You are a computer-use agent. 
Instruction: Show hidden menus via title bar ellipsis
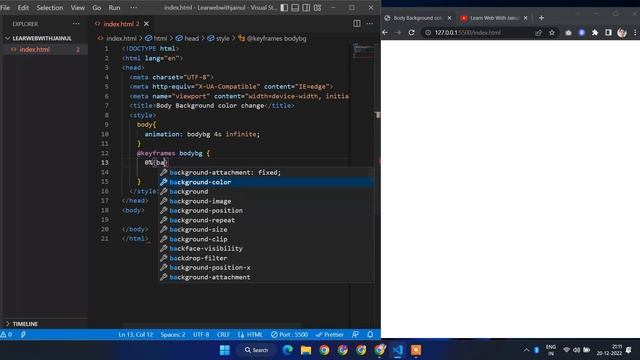(x=133, y=8)
